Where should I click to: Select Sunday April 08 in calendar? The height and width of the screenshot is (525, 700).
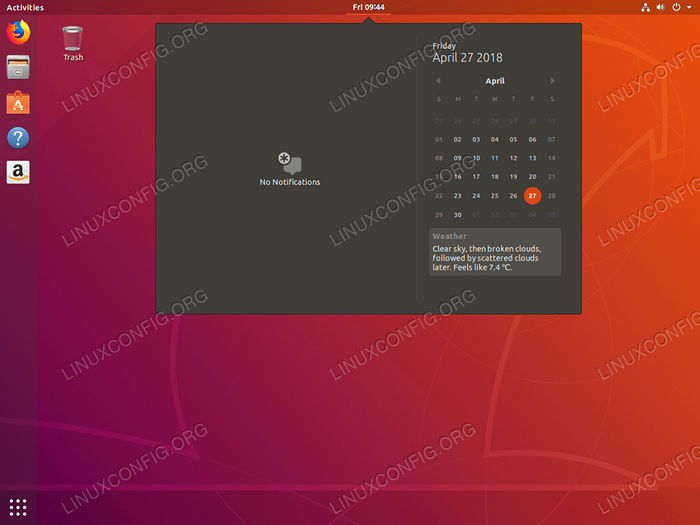(x=439, y=158)
